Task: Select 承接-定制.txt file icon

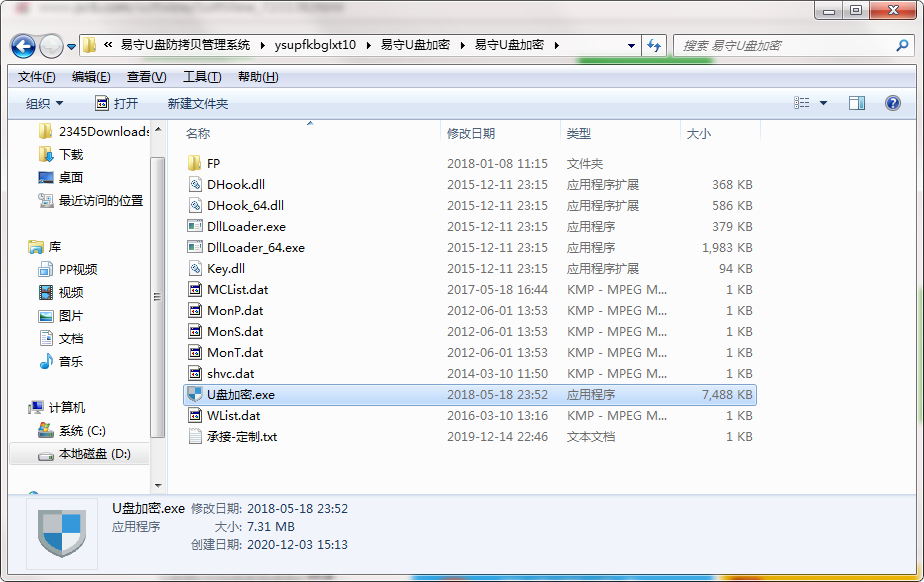Action: (194, 436)
